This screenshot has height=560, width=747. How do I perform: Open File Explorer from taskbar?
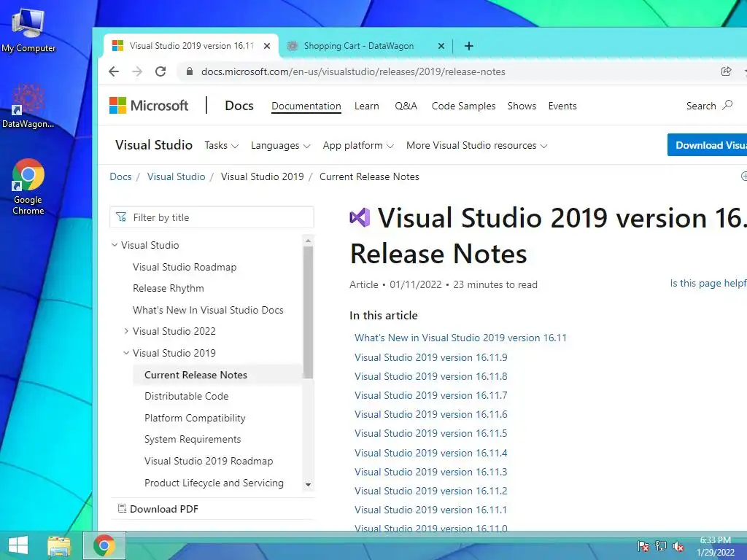(59, 545)
